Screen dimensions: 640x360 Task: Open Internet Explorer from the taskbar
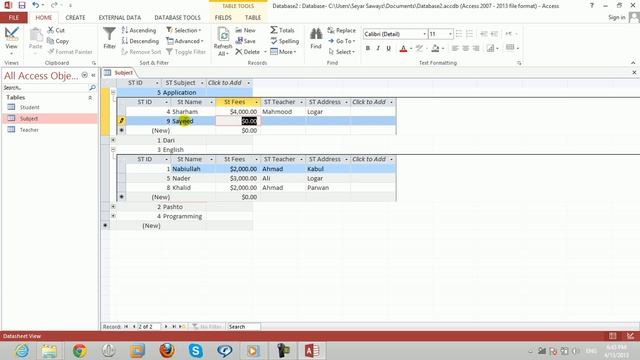click(22, 351)
